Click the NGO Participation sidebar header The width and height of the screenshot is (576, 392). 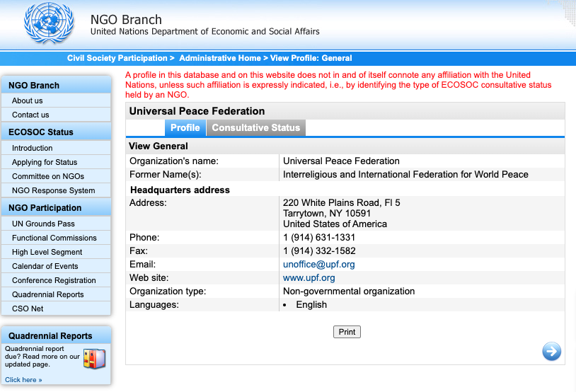click(56, 207)
